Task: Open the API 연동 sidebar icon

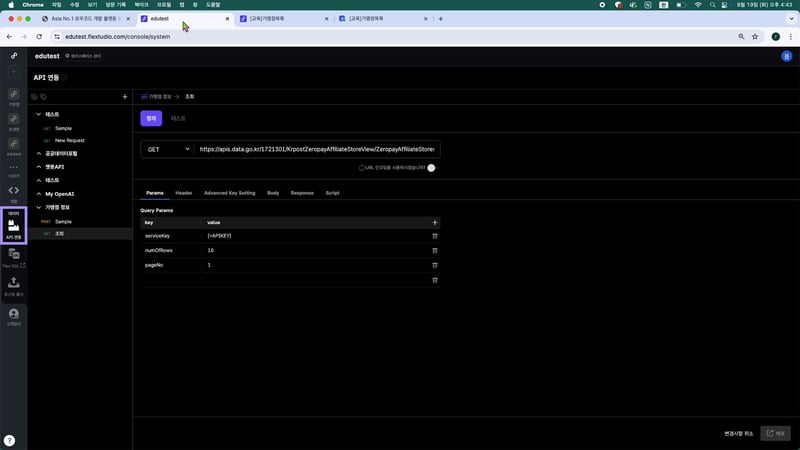Action: [14, 226]
